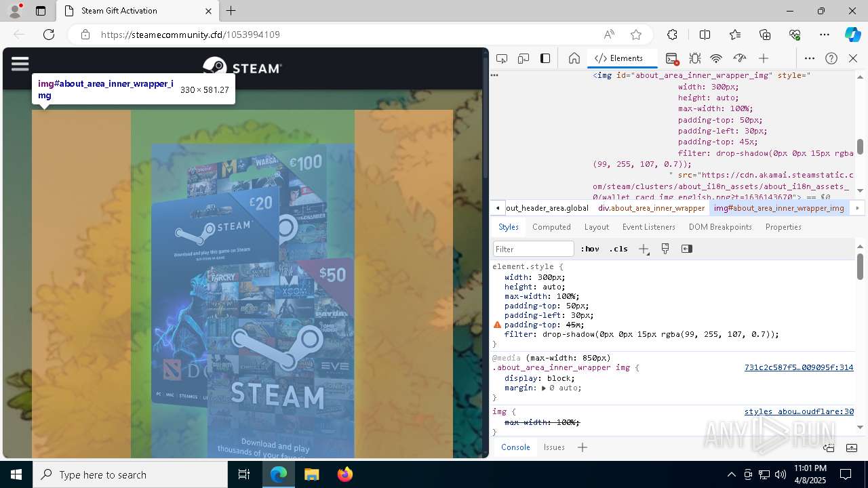Open stylesheet link 731c2c587f5…009095f:314

[799, 367]
